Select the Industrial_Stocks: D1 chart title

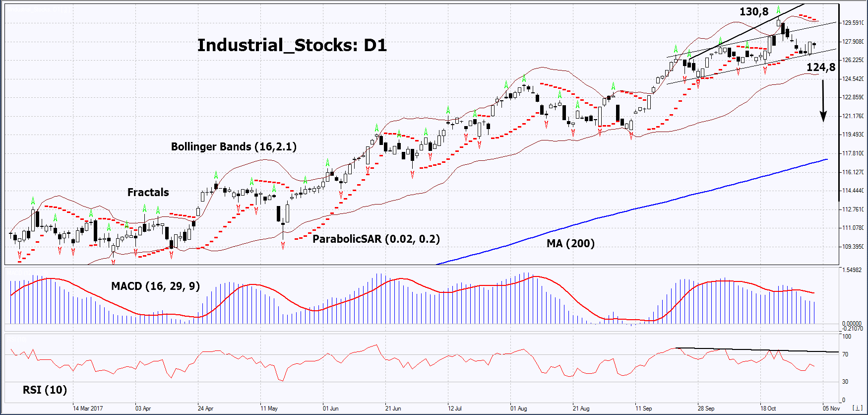tap(292, 45)
